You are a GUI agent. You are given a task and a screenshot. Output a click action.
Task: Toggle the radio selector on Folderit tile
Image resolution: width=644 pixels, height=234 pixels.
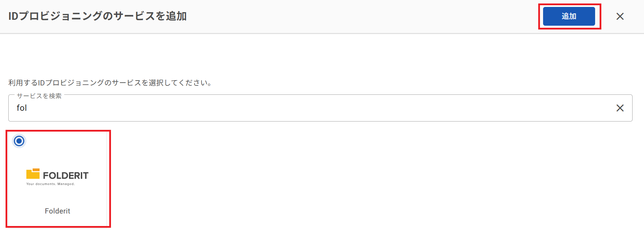19,141
